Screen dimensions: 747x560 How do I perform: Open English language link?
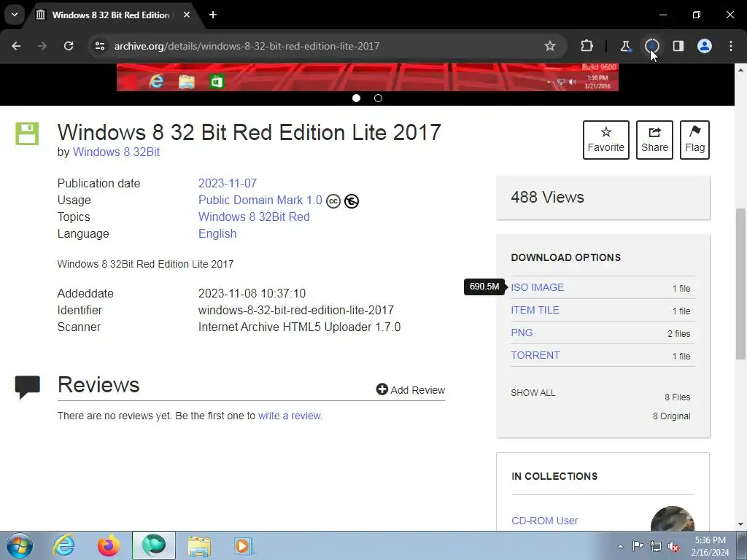217,234
